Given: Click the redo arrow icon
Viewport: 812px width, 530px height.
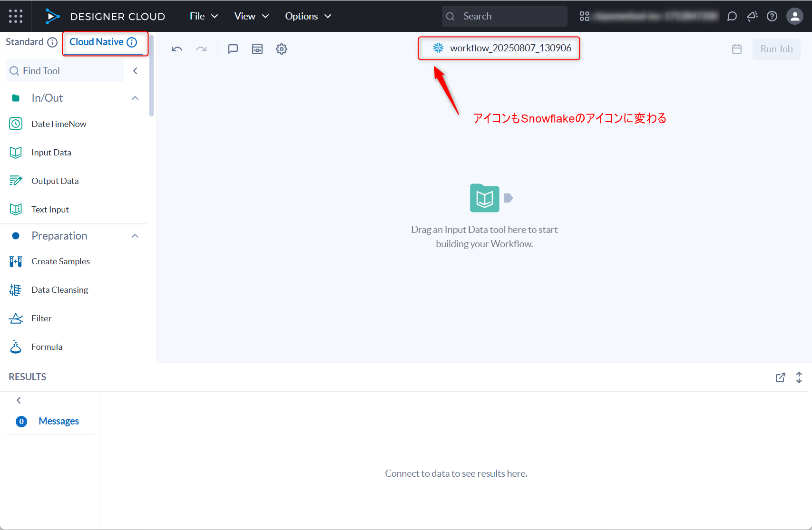Looking at the screenshot, I should point(201,49).
